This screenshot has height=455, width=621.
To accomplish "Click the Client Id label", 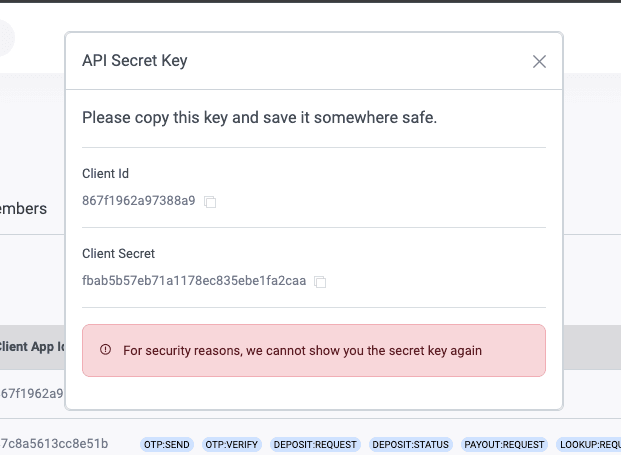I will pyautogui.click(x=105, y=173).
